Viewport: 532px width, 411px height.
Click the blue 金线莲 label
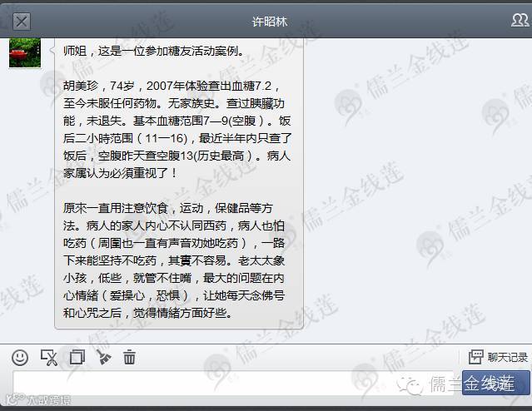click(x=495, y=384)
